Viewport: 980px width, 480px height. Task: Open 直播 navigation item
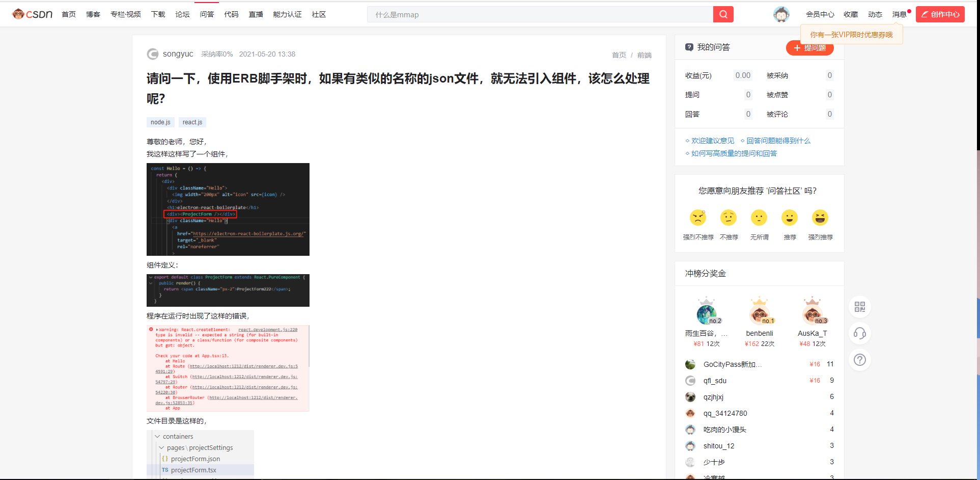tap(256, 14)
